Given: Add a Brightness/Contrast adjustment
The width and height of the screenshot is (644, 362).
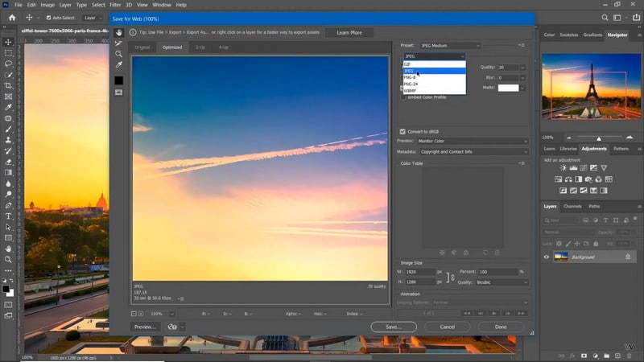Looking at the screenshot, I should click(563, 168).
